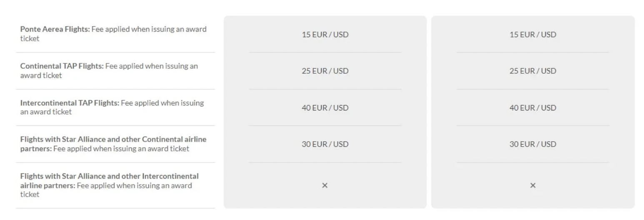This screenshot has width=644, height=220.
Task: Click the 25 EUR / USD fee in second column
Action: click(532, 71)
